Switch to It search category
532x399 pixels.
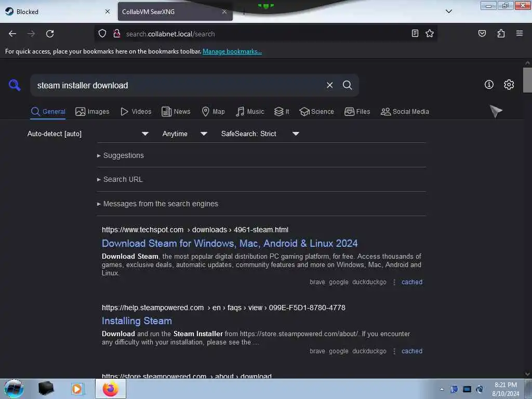(x=282, y=112)
